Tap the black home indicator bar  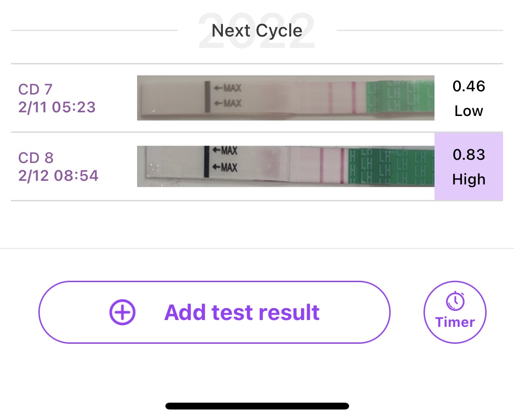[x=257, y=406]
